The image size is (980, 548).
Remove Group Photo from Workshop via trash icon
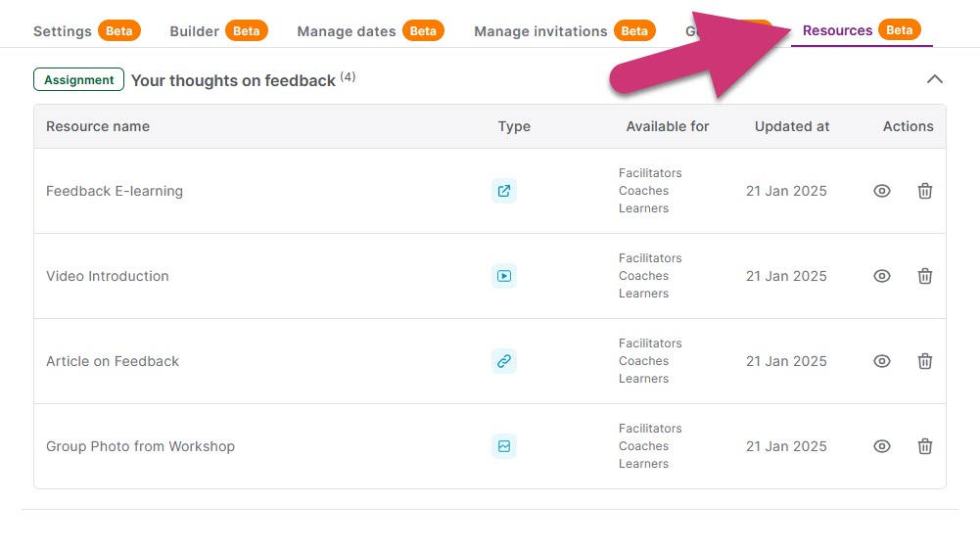tap(924, 446)
